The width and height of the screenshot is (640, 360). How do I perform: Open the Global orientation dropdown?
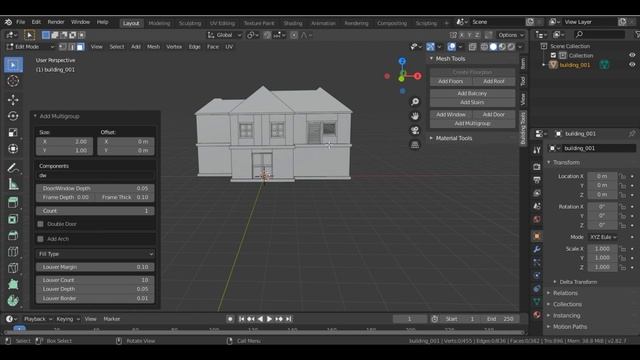pyautogui.click(x=224, y=35)
